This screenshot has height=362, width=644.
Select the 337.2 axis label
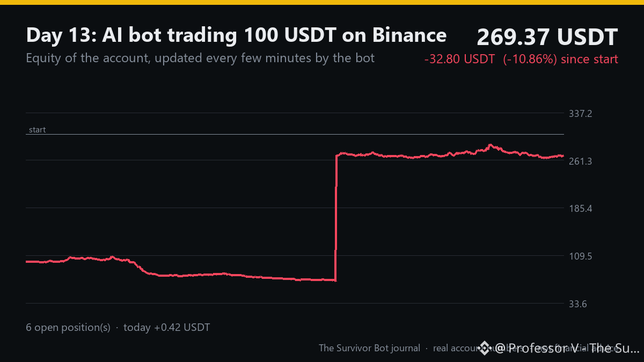pyautogui.click(x=580, y=114)
